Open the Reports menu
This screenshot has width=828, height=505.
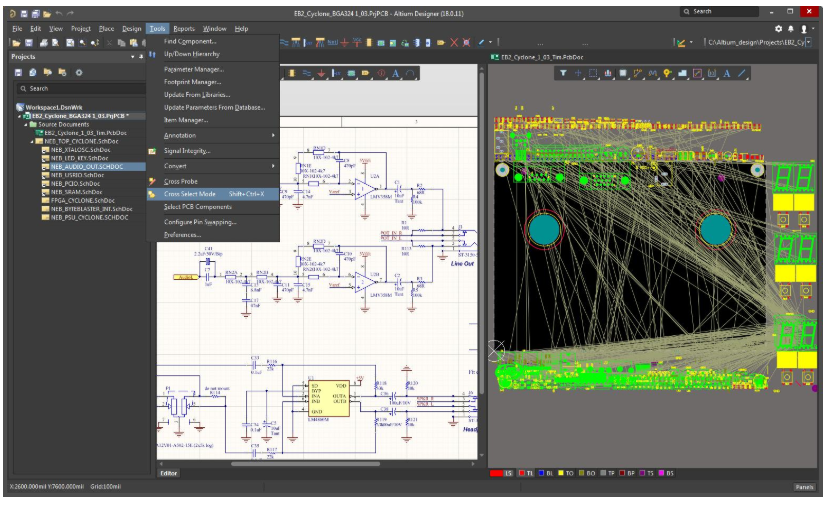pyautogui.click(x=184, y=29)
